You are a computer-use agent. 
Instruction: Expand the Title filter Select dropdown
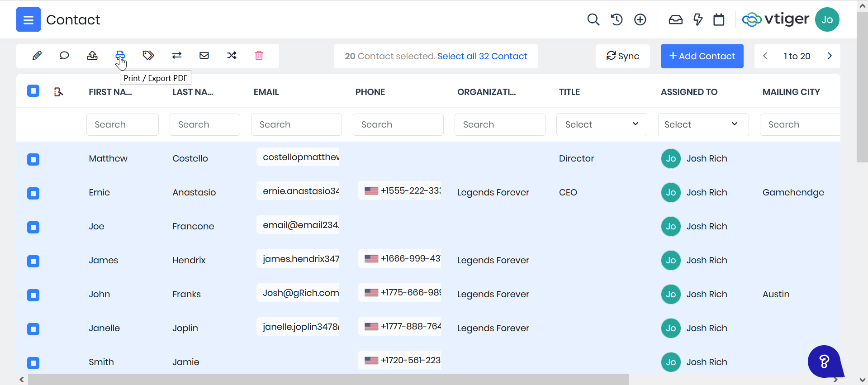point(601,124)
